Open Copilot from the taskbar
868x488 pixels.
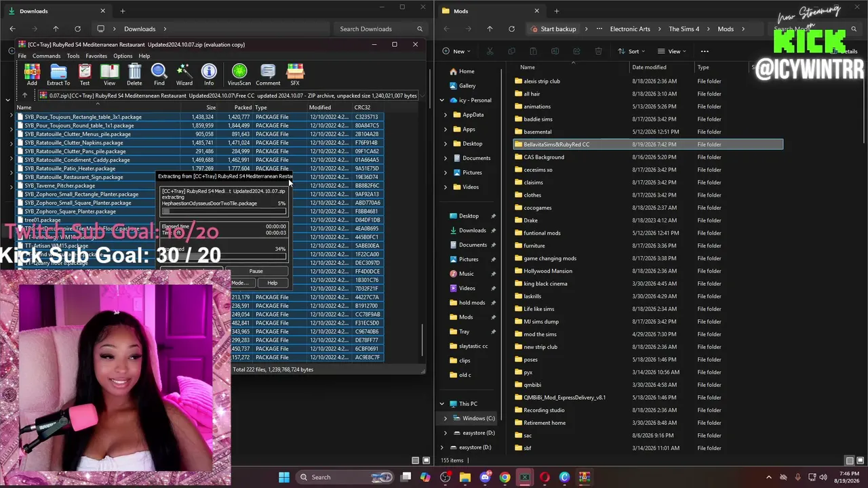(x=425, y=477)
